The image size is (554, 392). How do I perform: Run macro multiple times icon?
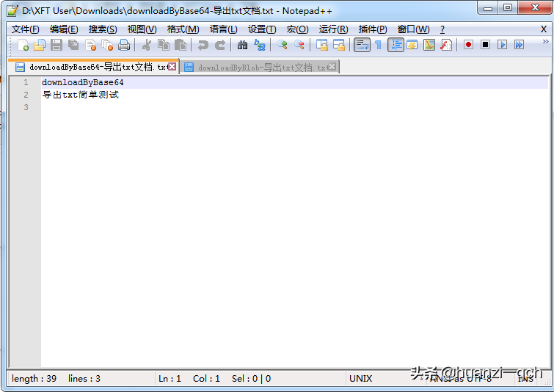519,45
